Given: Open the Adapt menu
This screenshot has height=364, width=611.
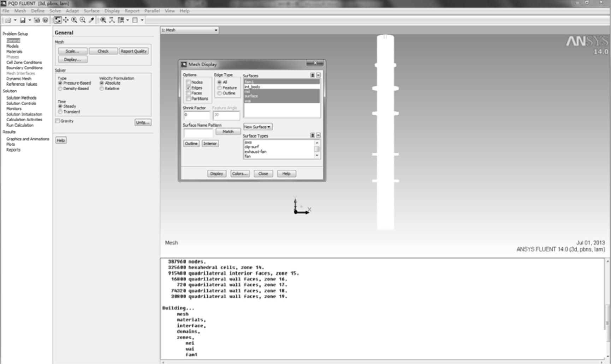Looking at the screenshot, I should (x=72, y=11).
